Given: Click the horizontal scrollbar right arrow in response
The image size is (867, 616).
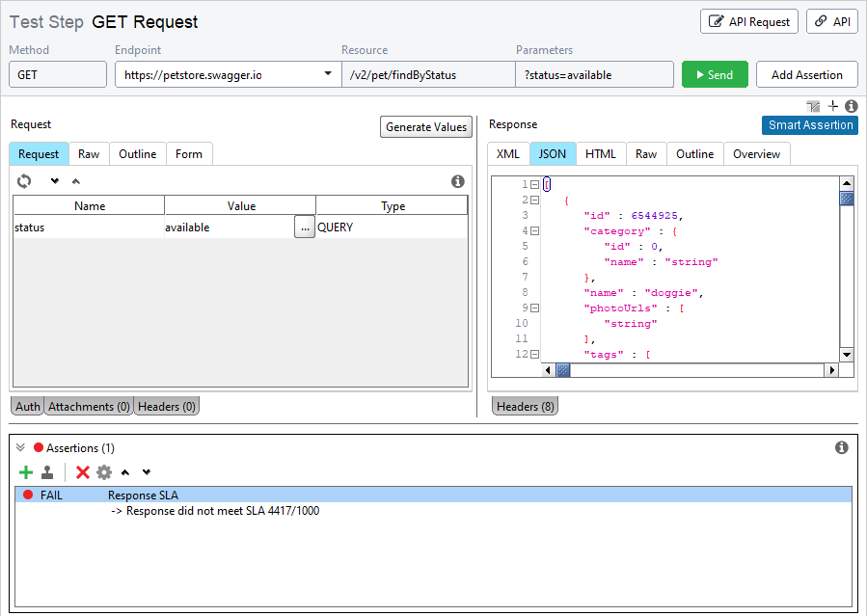Looking at the screenshot, I should [831, 370].
